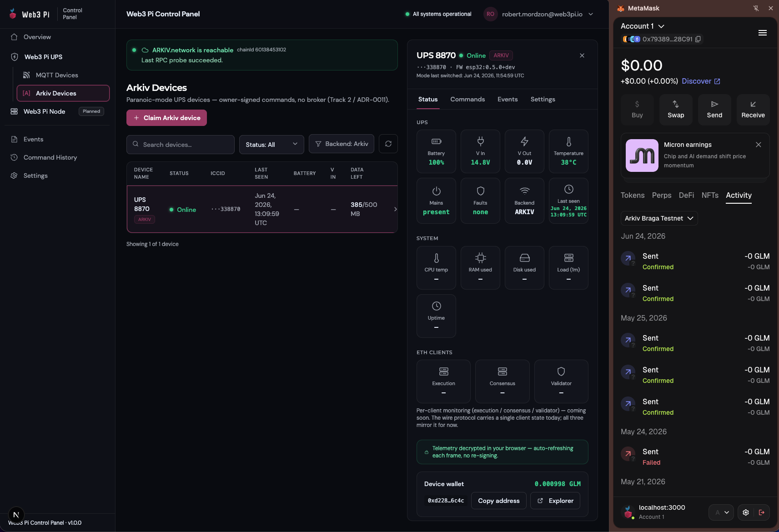The image size is (779, 532).
Task: Click the Backend ARKIV card
Action: (524, 201)
